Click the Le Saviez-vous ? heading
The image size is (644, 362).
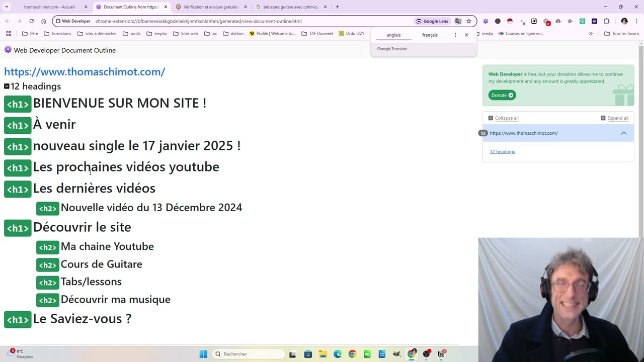point(82,319)
